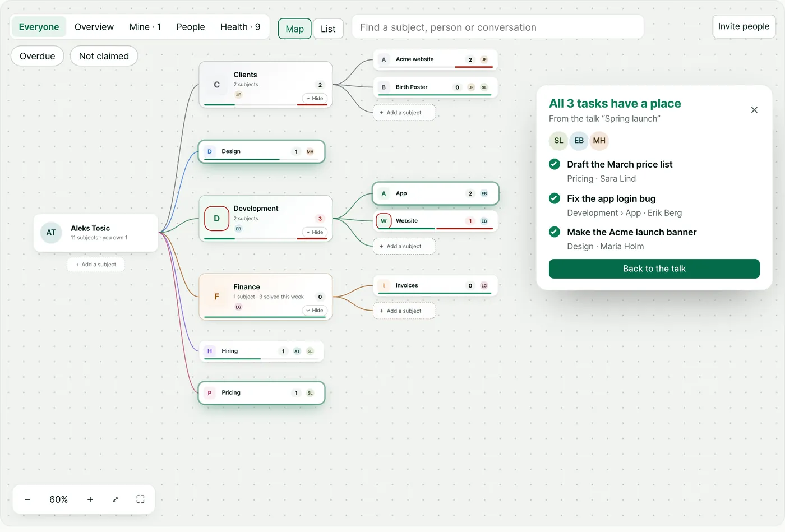This screenshot has width=785, height=532.
Task: Open the Everyone tab
Action: click(x=39, y=27)
